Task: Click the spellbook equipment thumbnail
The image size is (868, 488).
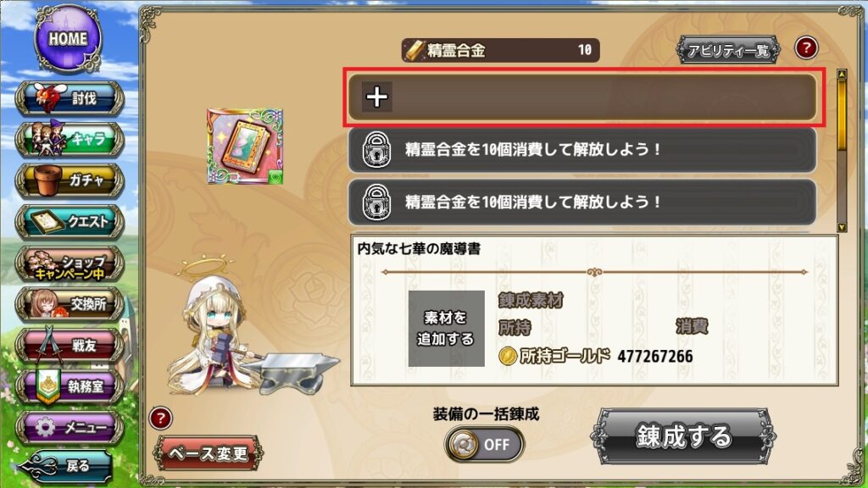Action: 245,147
